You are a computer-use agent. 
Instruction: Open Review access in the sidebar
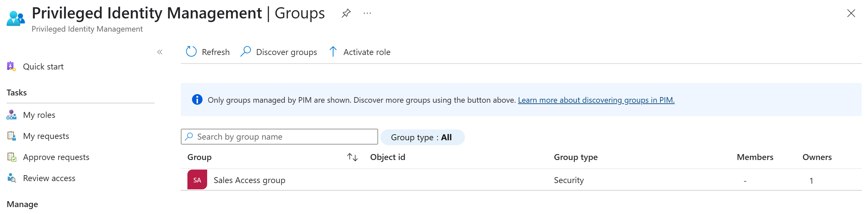[49, 178]
